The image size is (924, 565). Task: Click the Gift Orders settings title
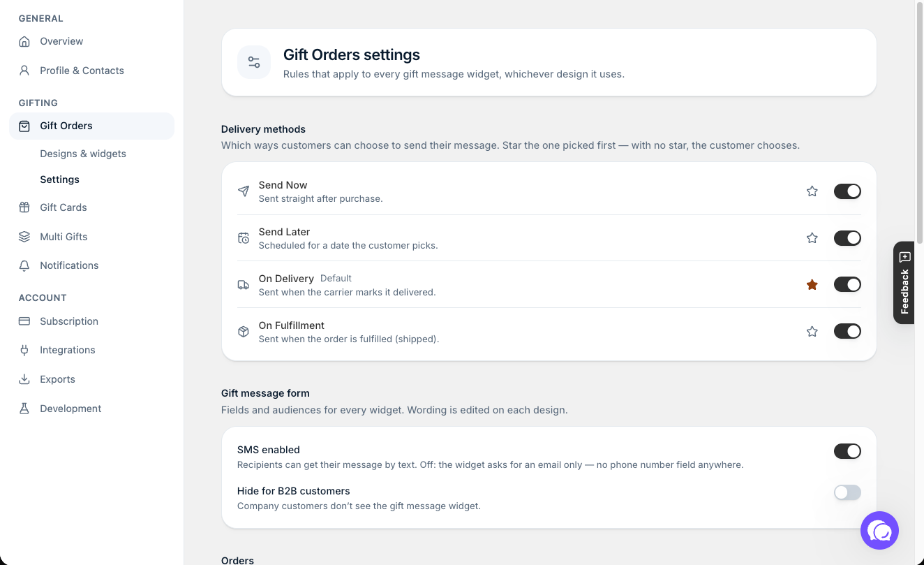coord(352,54)
